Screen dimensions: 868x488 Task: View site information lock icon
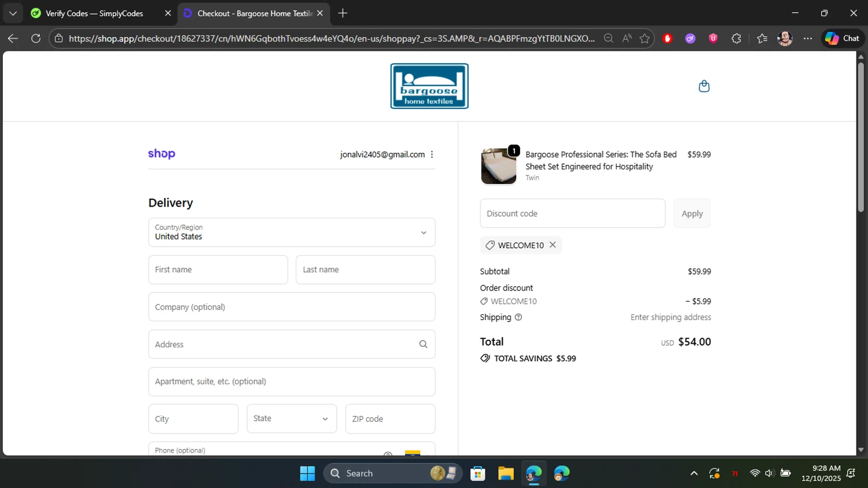[x=58, y=38]
